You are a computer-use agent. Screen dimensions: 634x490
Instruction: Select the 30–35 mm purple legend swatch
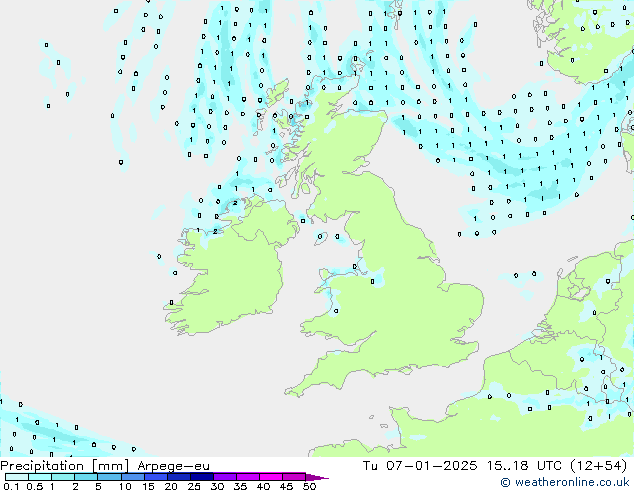[225, 477]
